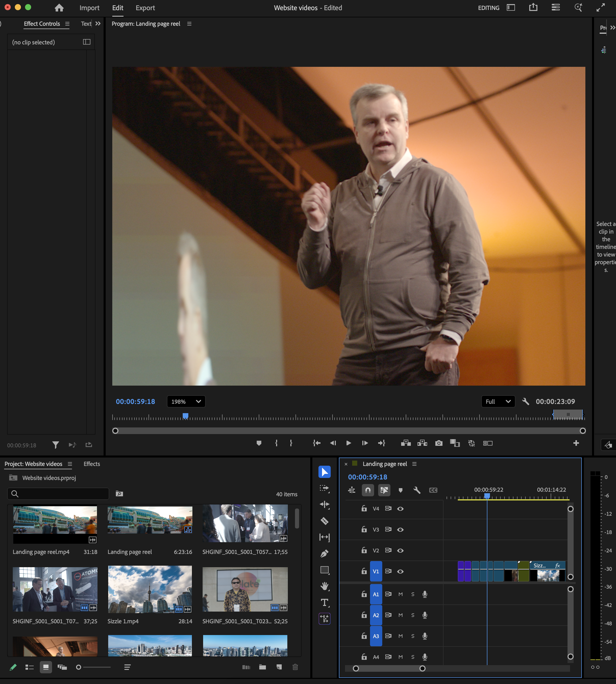Step forward one frame
The image size is (616, 684).
[x=365, y=443]
